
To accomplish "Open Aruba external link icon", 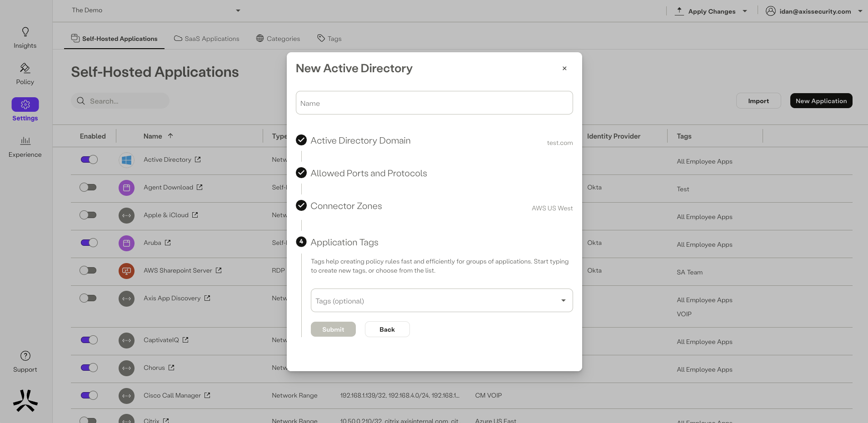I will [x=168, y=243].
